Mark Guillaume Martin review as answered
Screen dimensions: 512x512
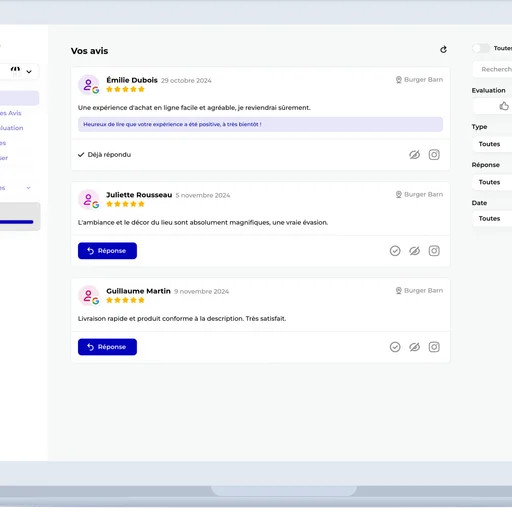(395, 347)
